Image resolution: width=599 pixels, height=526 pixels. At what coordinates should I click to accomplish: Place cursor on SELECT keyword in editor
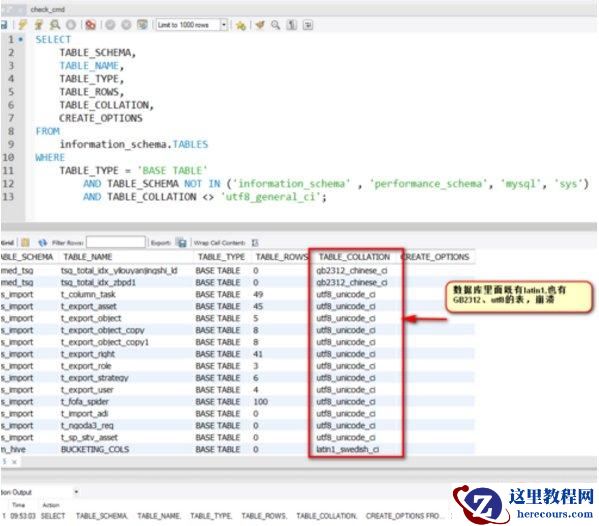click(x=53, y=40)
